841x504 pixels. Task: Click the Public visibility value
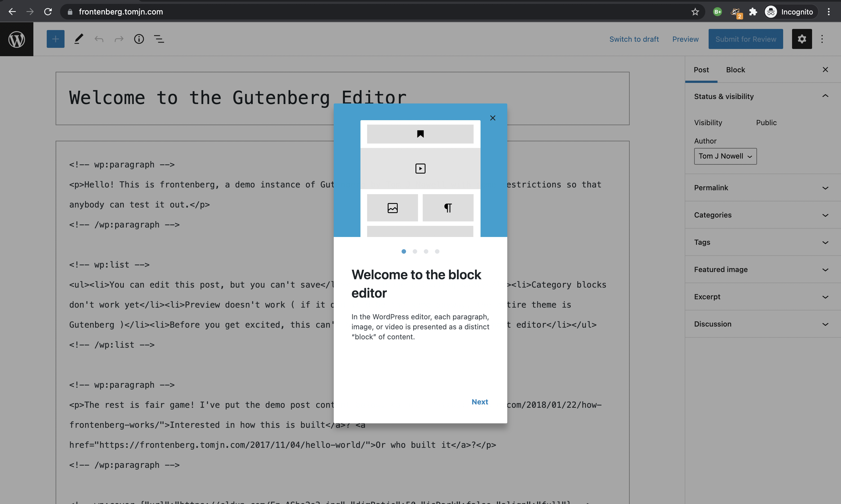pos(766,123)
